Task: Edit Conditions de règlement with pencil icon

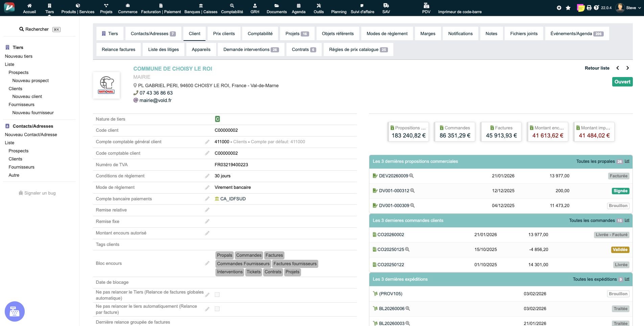Action: pyautogui.click(x=207, y=176)
